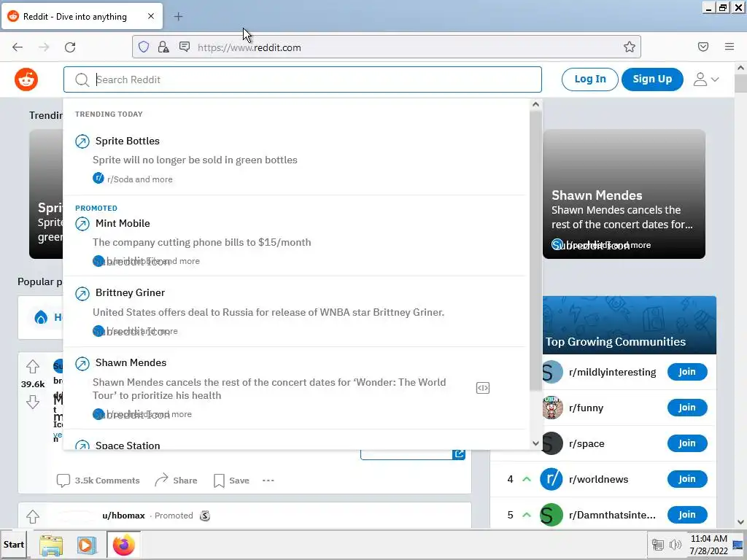Select Mint Mobile promoted suggestion

[295, 237]
